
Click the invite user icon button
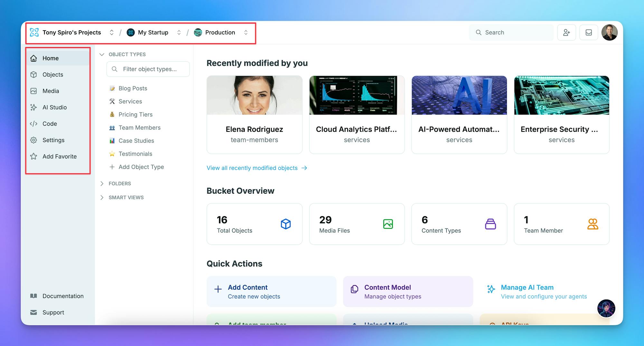pyautogui.click(x=566, y=33)
